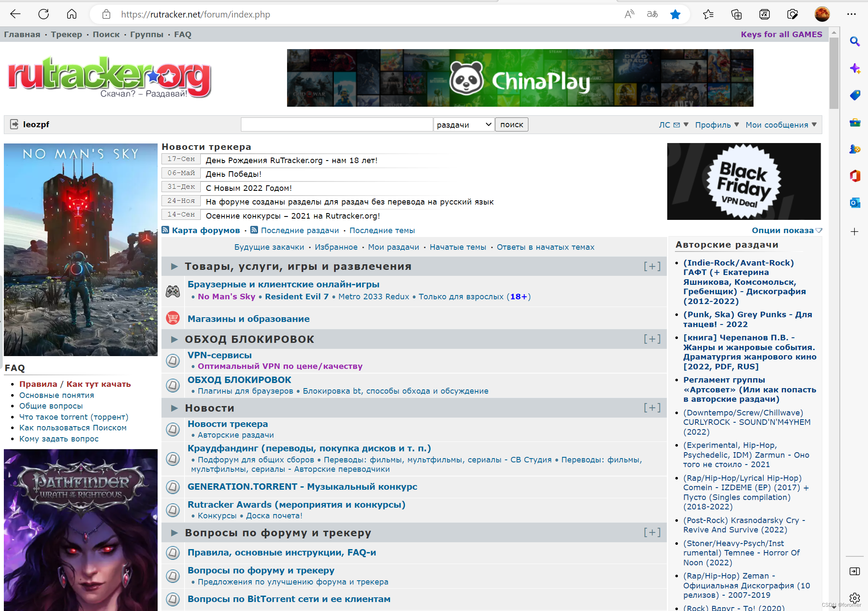Open FAQ in the top menu
The height and width of the screenshot is (611, 868).
point(183,35)
